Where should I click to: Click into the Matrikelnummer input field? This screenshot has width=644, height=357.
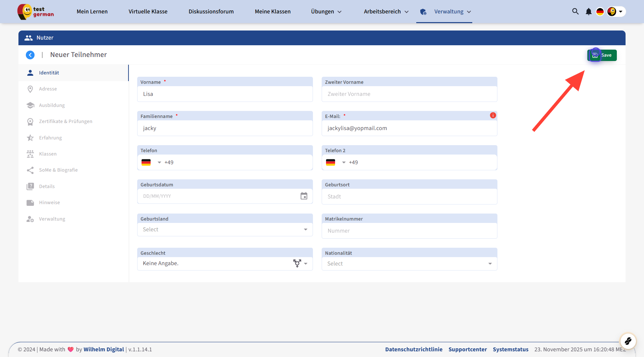(x=409, y=231)
